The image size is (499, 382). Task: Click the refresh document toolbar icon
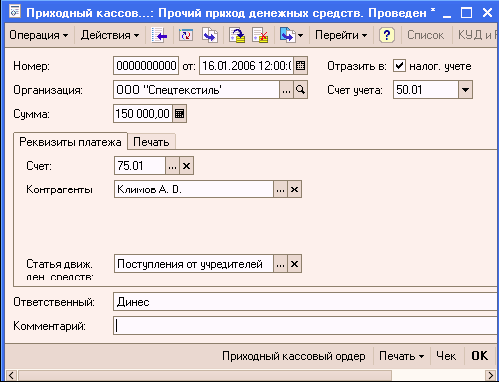click(x=186, y=35)
